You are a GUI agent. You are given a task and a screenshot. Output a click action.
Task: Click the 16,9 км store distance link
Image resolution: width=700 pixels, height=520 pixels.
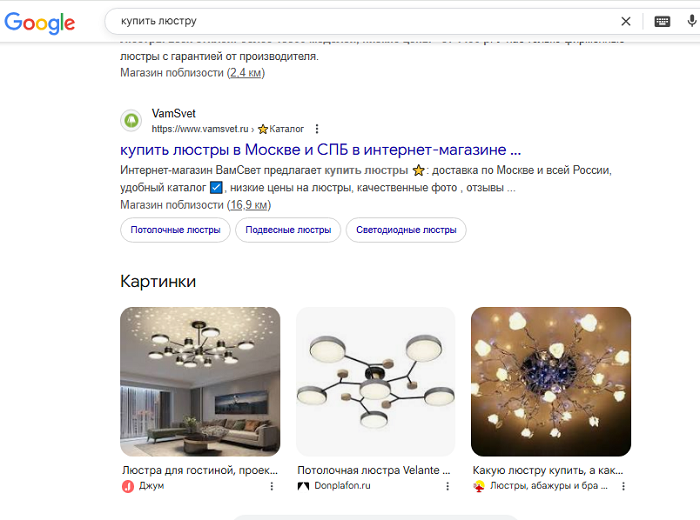(x=248, y=205)
